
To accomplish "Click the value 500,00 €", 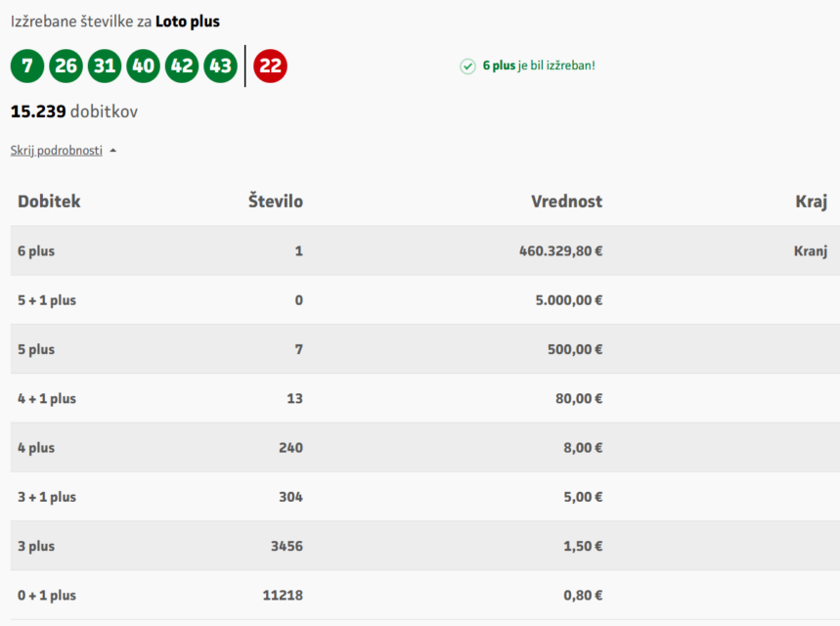I will (575, 349).
